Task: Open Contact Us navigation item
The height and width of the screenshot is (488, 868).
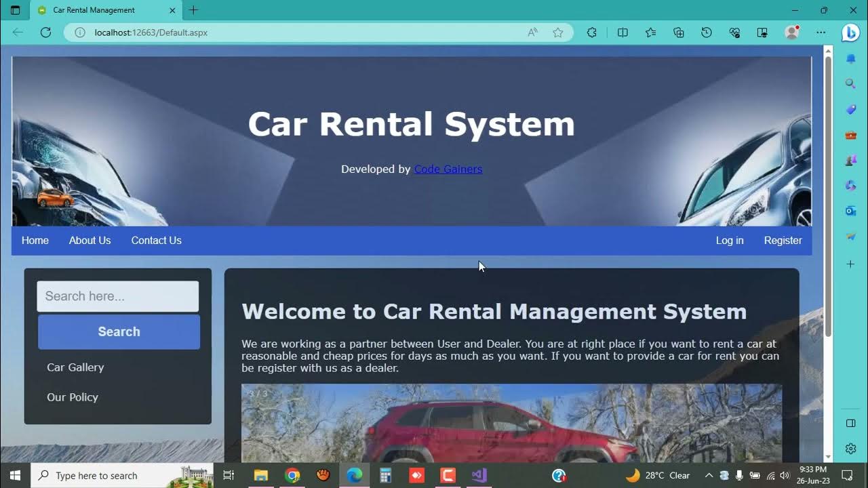Action: [156, 241]
